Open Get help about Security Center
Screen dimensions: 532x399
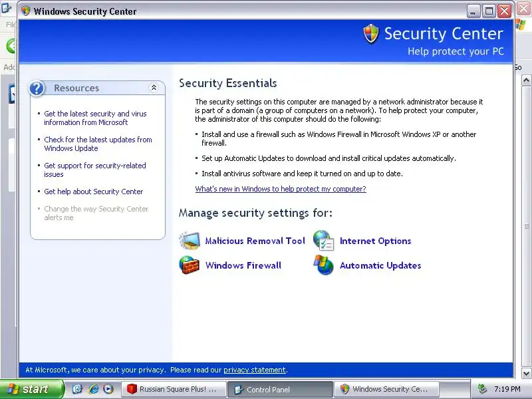(x=94, y=192)
